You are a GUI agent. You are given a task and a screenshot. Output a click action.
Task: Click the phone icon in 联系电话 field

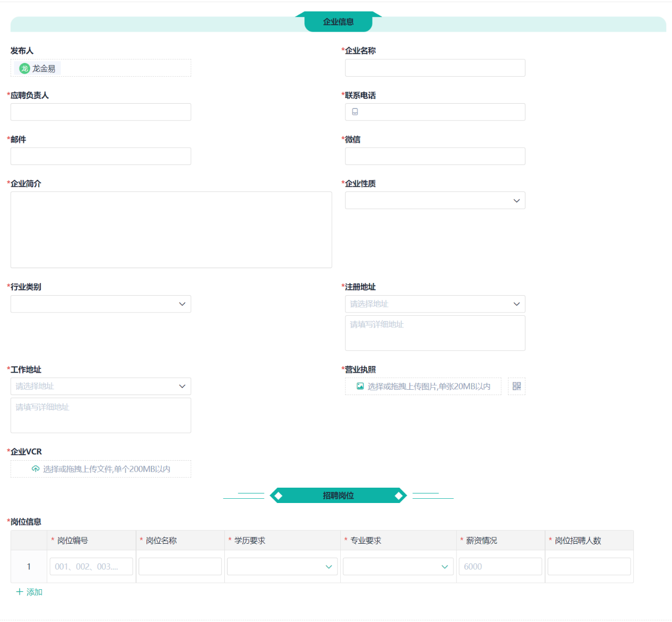[355, 112]
